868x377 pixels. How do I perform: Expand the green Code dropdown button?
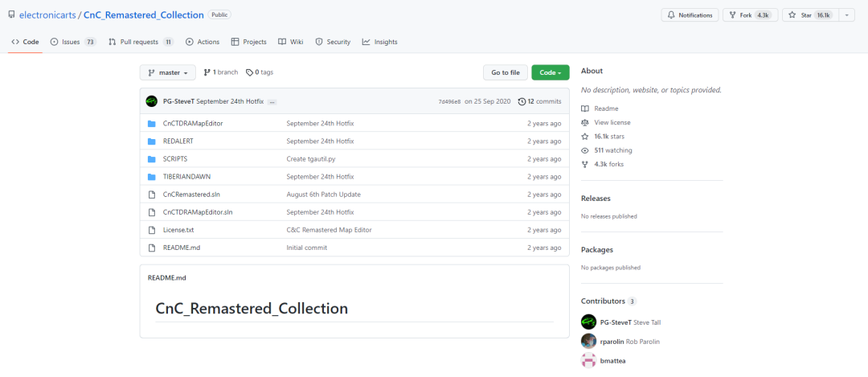pyautogui.click(x=551, y=72)
